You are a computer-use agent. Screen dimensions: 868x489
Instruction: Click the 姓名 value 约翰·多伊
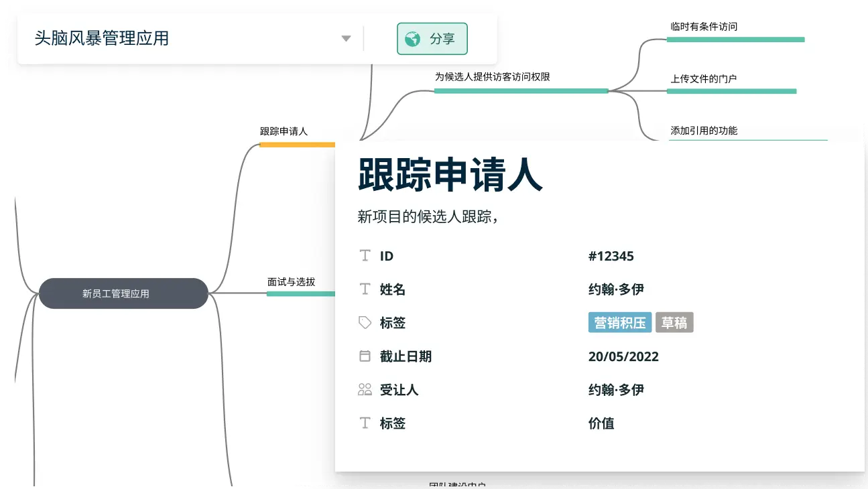616,289
